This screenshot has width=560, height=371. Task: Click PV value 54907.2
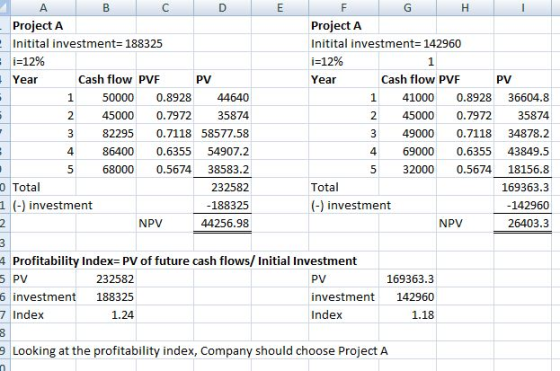228,151
